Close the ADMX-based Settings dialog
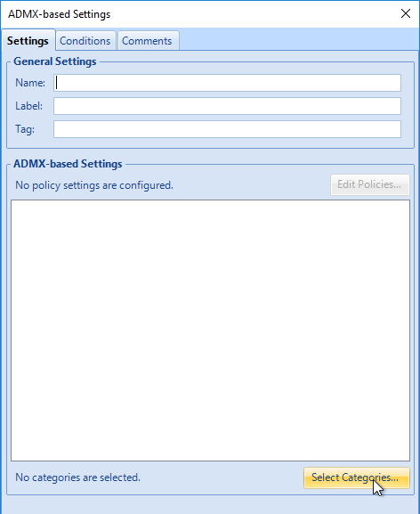Viewport: 420px width, 514px height. click(406, 13)
